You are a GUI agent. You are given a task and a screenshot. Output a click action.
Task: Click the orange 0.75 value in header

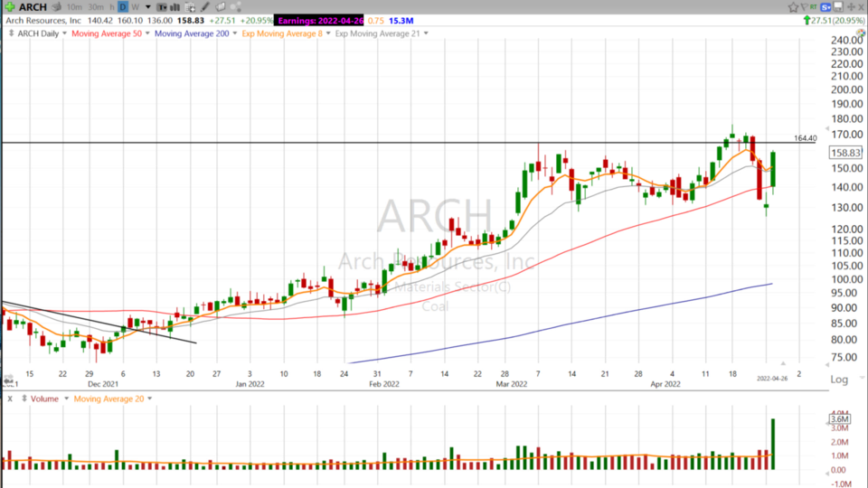point(375,21)
